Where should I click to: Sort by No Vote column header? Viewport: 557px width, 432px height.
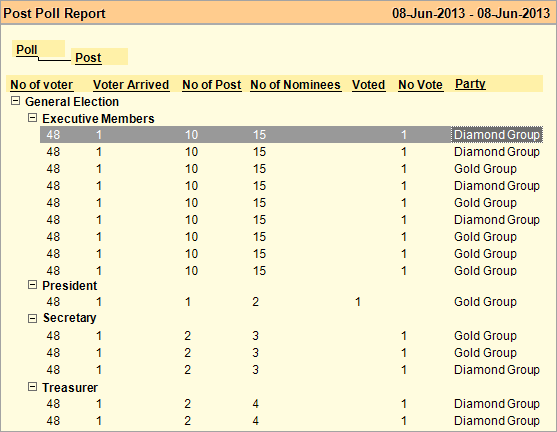[421, 85]
